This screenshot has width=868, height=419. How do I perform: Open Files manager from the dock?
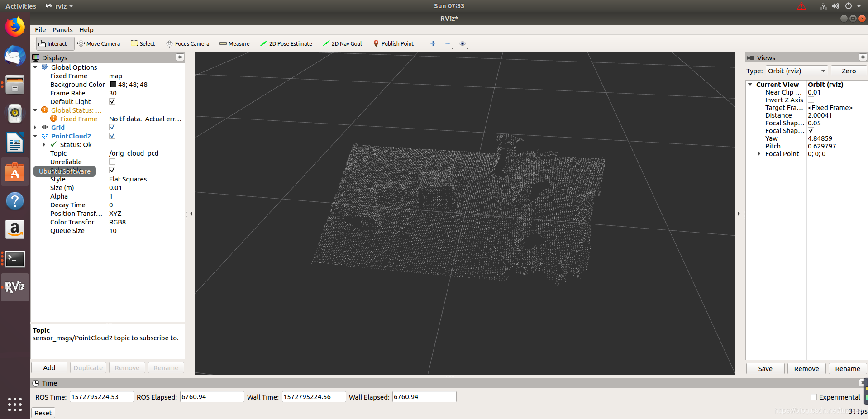pos(15,85)
